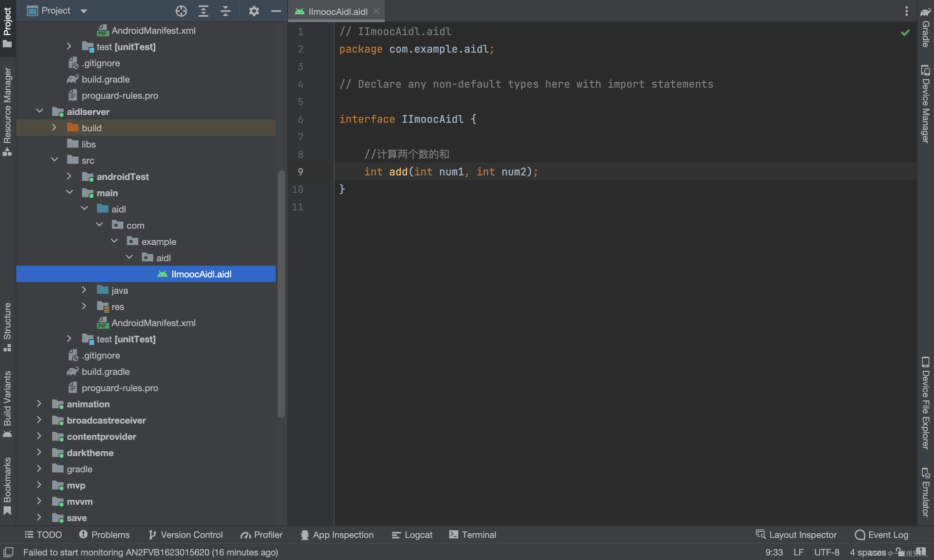This screenshot has width=934, height=560.
Task: Toggle the Gradle tool window
Action: (925, 28)
